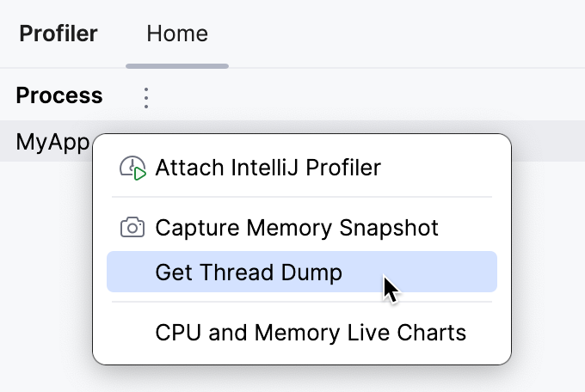Click the Process column header
Image resolution: width=585 pixels, height=392 pixels.
click(59, 95)
